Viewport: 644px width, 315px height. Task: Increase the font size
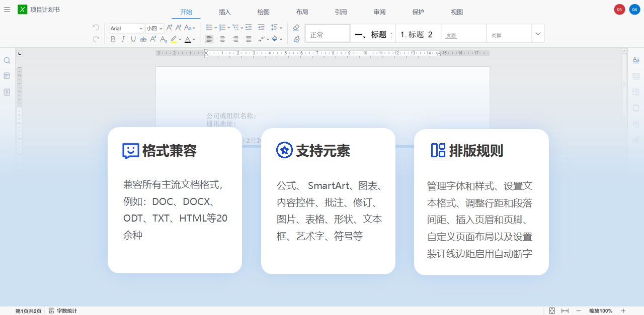[169, 28]
